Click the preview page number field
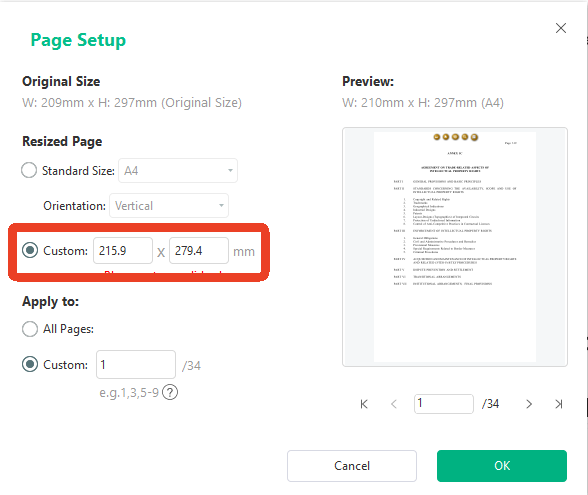Viewport: 588px width, 495px height. click(444, 404)
